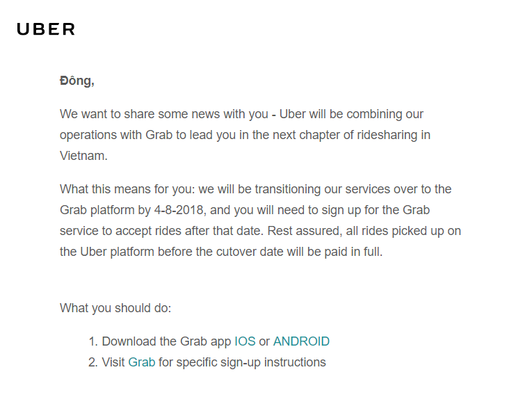532x404 pixels.
Task: Visit the Grab sign-up link
Action: click(141, 362)
